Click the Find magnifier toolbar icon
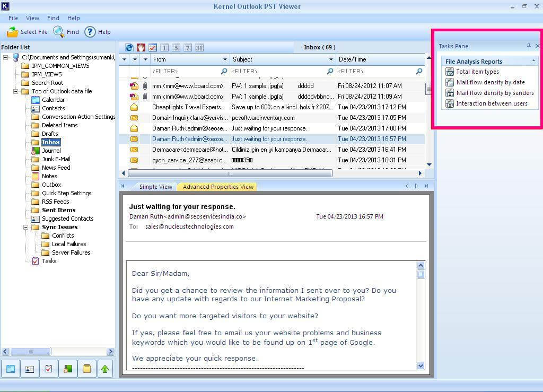This screenshot has height=392, width=543. point(58,32)
